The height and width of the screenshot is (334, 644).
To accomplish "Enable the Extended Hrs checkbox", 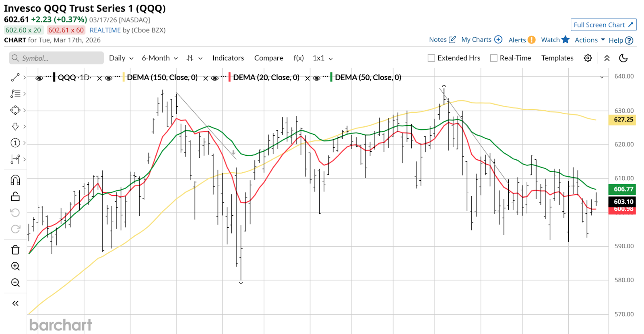I will tap(431, 58).
